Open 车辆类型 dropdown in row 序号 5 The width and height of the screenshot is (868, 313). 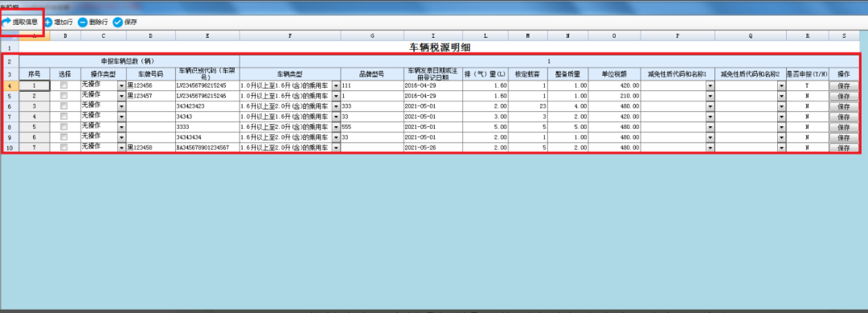click(336, 127)
